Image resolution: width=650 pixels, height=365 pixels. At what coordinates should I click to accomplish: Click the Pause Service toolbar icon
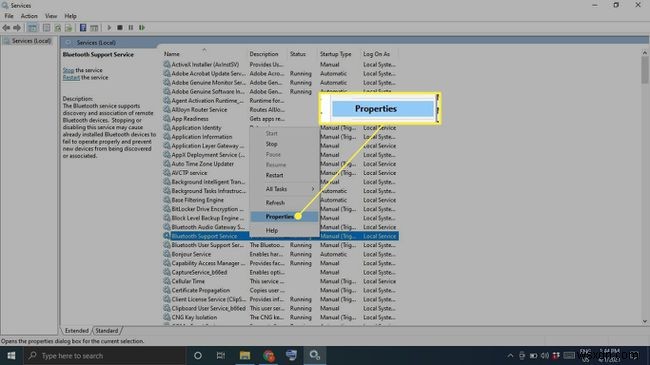pos(131,28)
